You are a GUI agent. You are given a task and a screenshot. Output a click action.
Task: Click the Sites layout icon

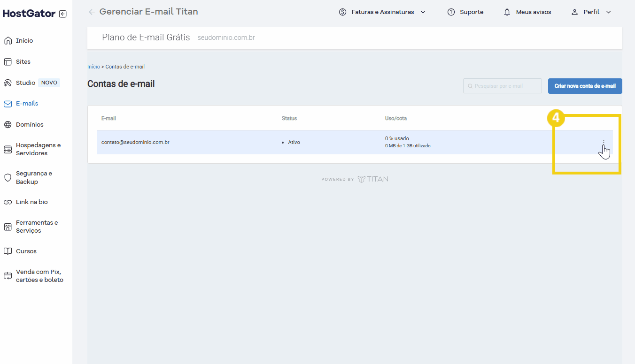pos(8,62)
